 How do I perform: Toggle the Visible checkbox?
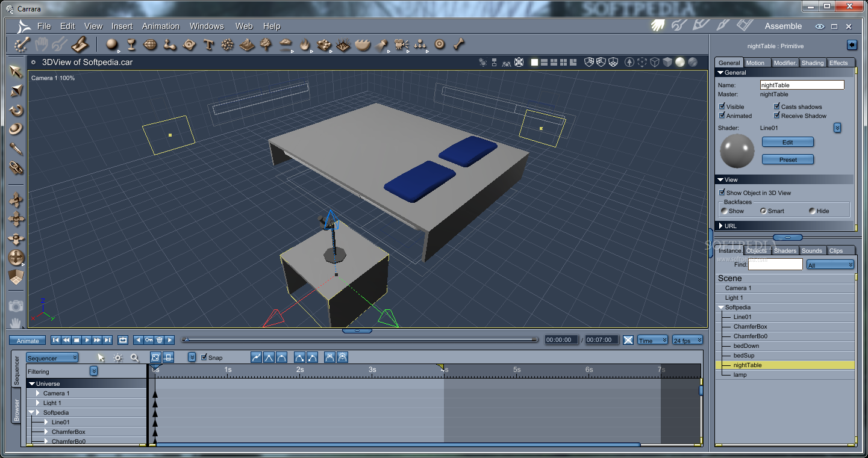tap(723, 107)
